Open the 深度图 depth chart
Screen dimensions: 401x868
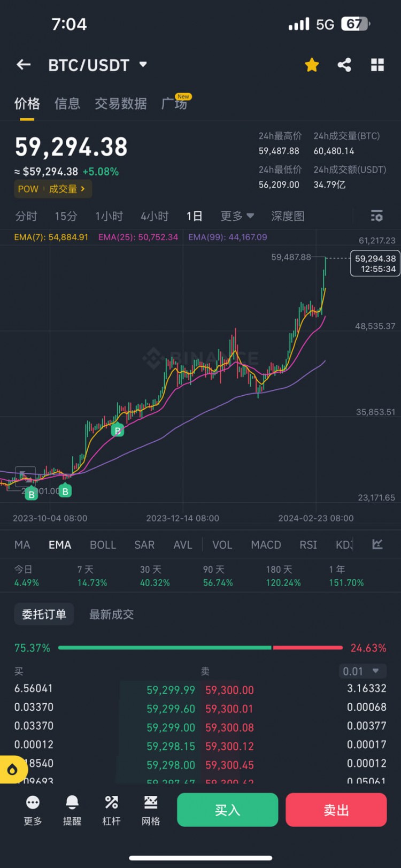pyautogui.click(x=288, y=216)
